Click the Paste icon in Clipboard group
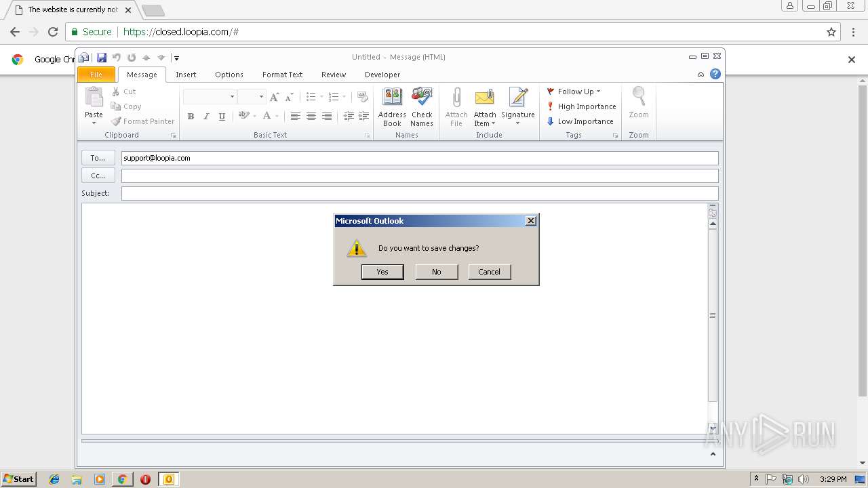The height and width of the screenshot is (488, 868). (94, 97)
